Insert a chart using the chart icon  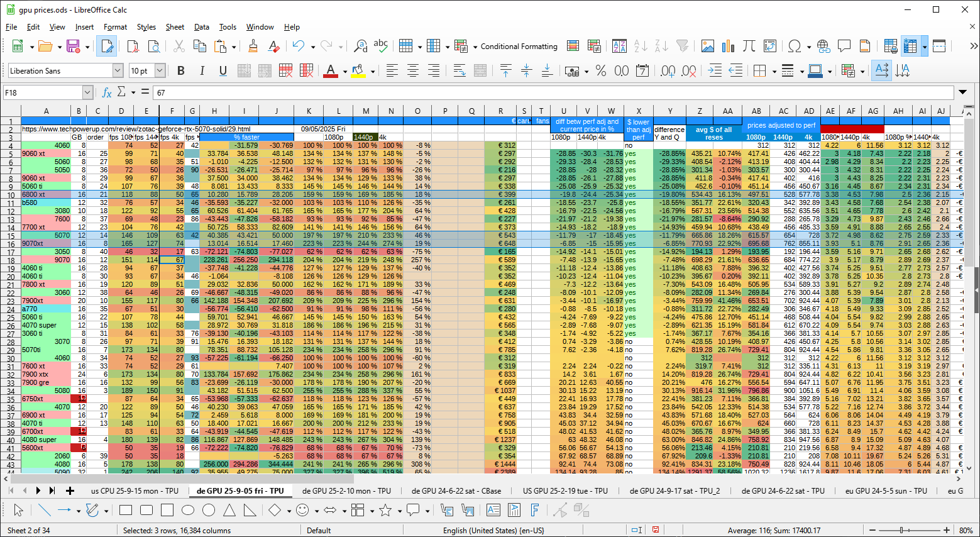click(728, 46)
